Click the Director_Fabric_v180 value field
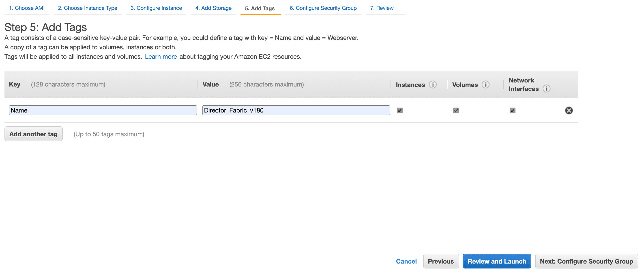 (296, 110)
